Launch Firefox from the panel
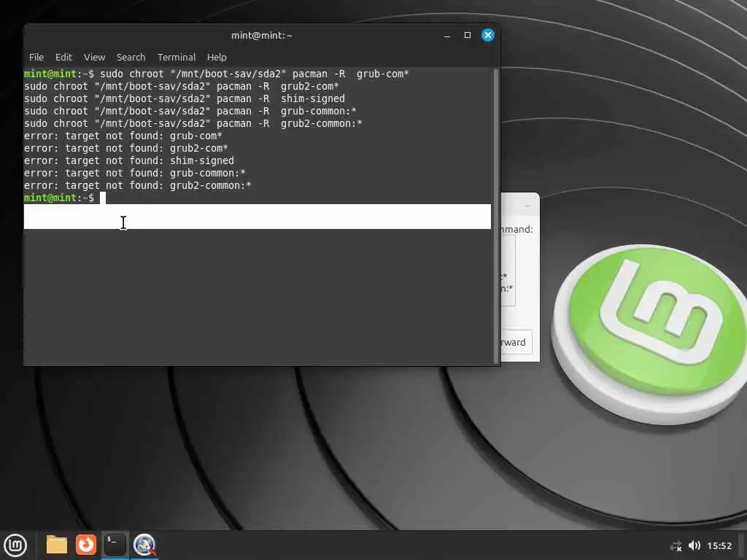 86,545
